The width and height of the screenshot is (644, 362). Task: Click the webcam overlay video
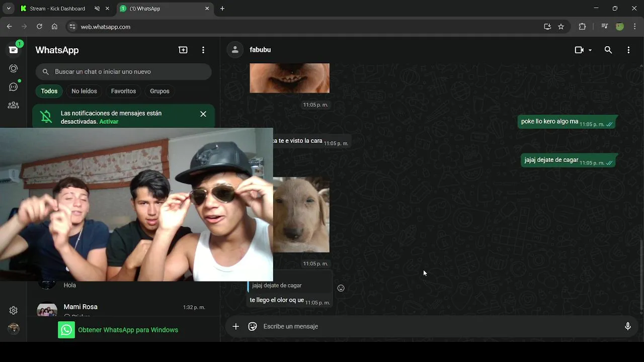136,205
